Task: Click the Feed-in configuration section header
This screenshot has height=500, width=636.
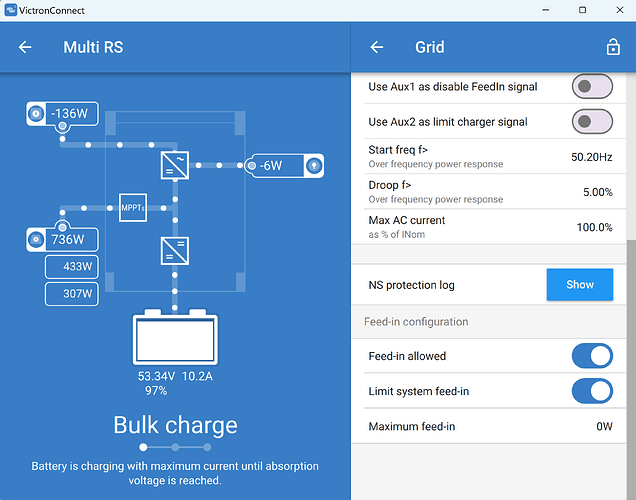Action: point(416,322)
